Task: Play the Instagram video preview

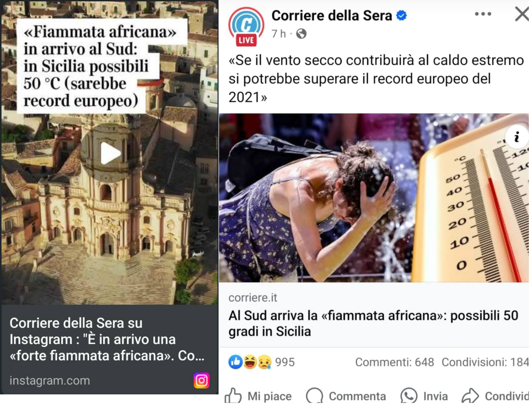Action: click(x=110, y=153)
